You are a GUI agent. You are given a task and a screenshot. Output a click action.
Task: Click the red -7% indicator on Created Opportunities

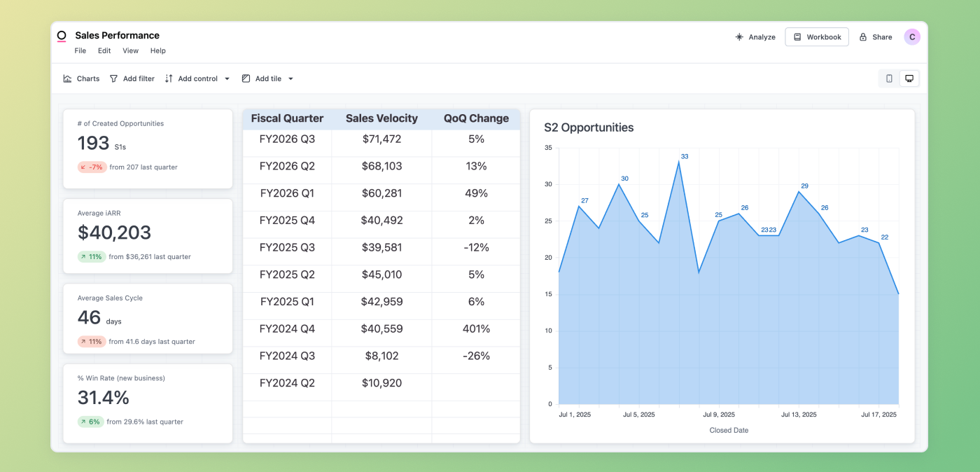click(x=92, y=167)
